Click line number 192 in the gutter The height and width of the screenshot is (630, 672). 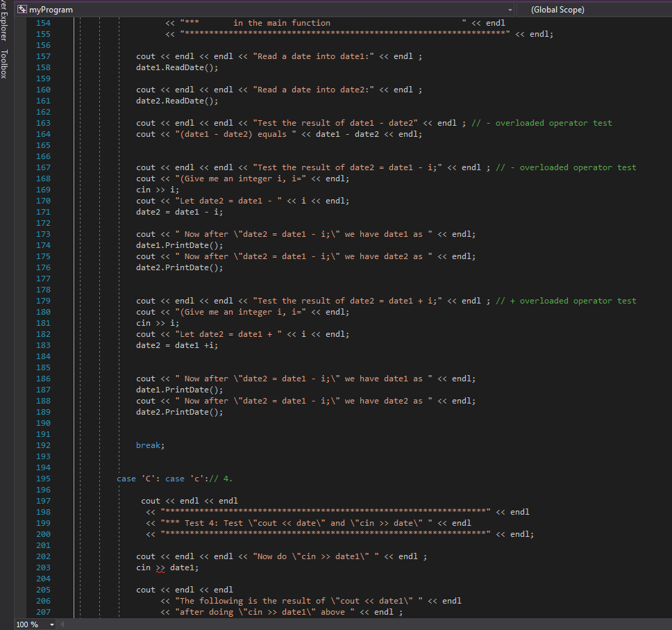pos(43,445)
